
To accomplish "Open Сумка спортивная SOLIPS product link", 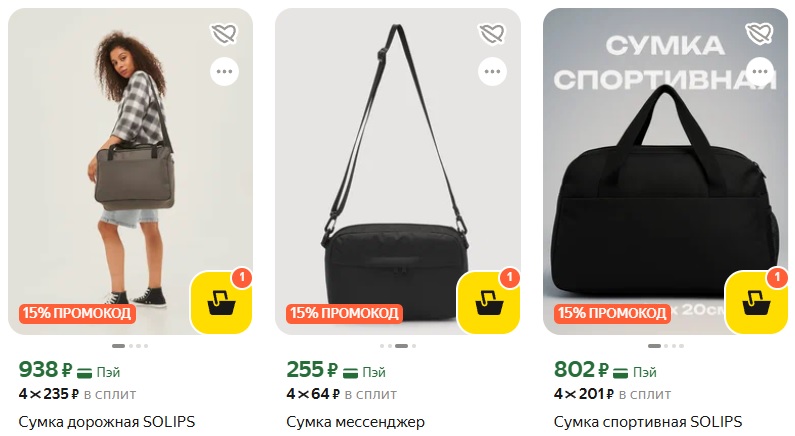I will coord(648,421).
